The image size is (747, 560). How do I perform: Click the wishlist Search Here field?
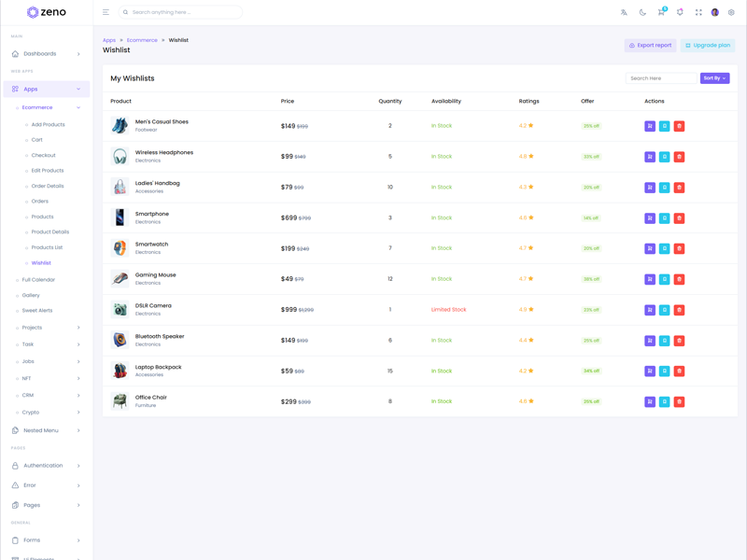(x=660, y=78)
